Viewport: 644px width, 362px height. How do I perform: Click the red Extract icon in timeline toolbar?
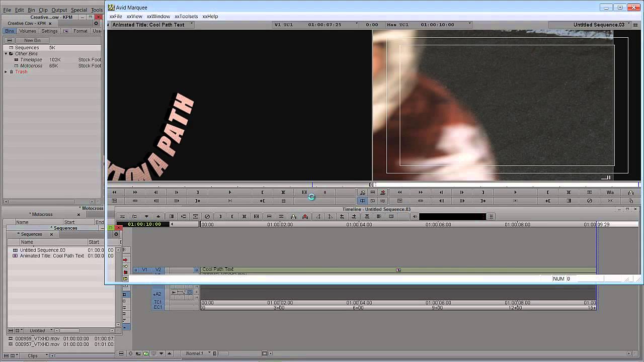pos(305,217)
